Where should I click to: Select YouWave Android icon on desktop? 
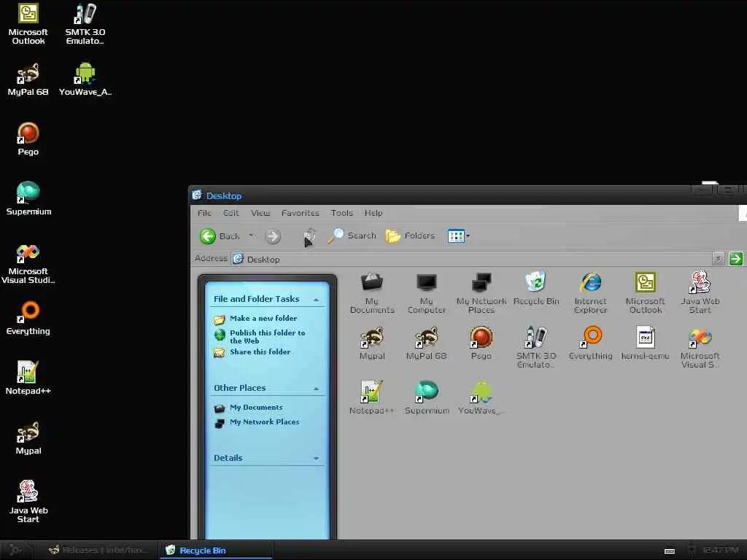pyautogui.click(x=85, y=79)
